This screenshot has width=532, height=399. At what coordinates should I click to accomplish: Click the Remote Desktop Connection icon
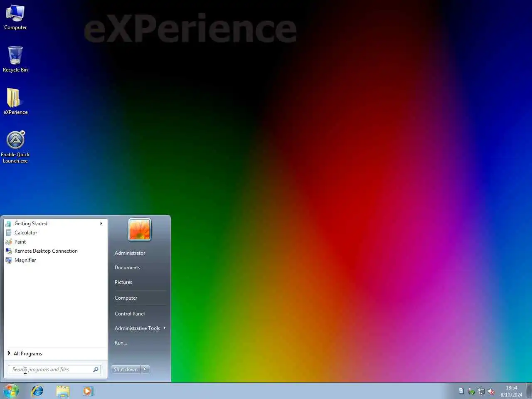point(8,251)
